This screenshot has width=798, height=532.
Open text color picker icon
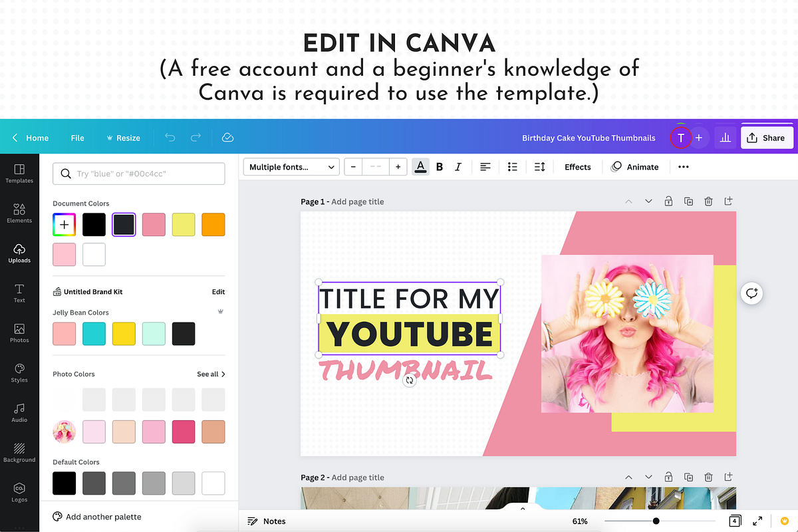[x=420, y=167]
